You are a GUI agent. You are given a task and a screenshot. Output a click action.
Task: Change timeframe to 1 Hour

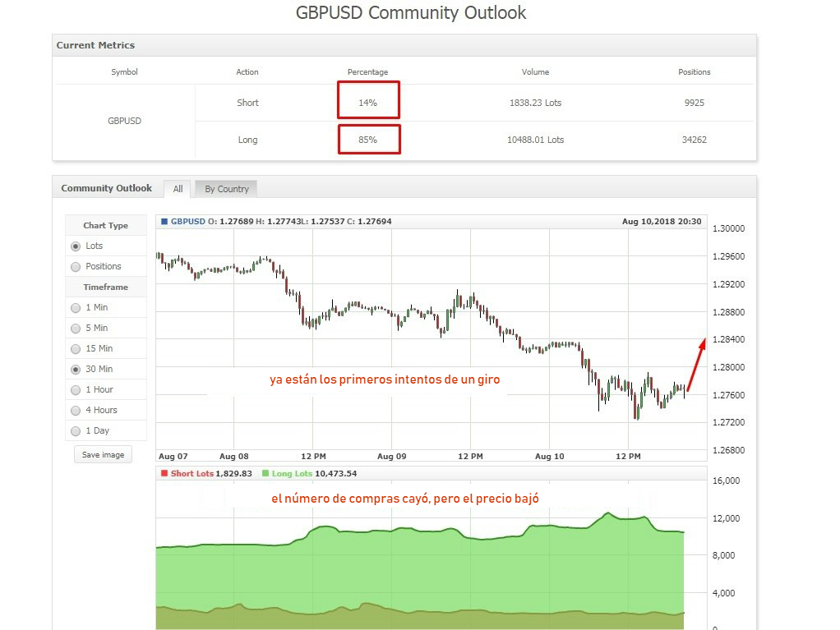[x=76, y=389]
